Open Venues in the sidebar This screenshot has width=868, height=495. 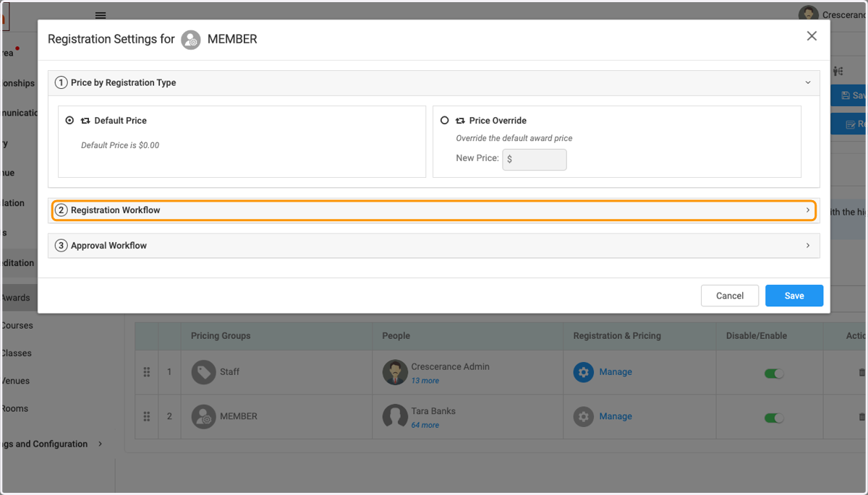coord(15,381)
